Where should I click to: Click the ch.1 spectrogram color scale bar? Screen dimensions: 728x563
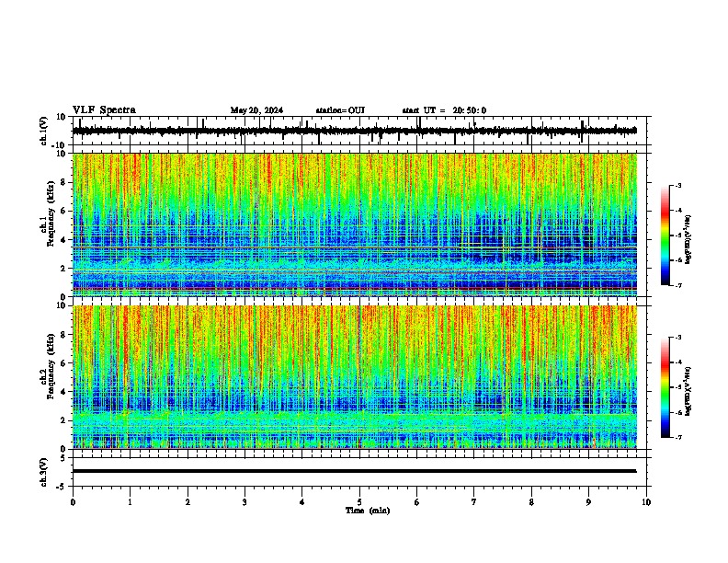pyautogui.click(x=665, y=236)
